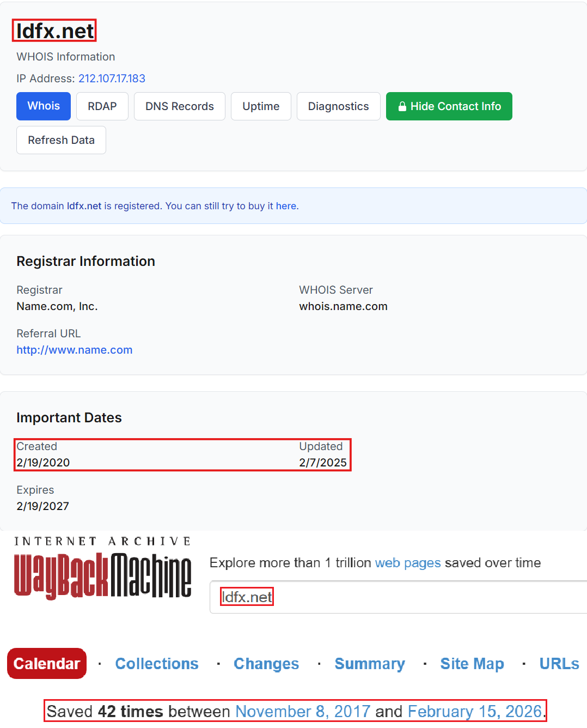587x728 pixels.
Task: Open the Site Map tab
Action: 472,664
